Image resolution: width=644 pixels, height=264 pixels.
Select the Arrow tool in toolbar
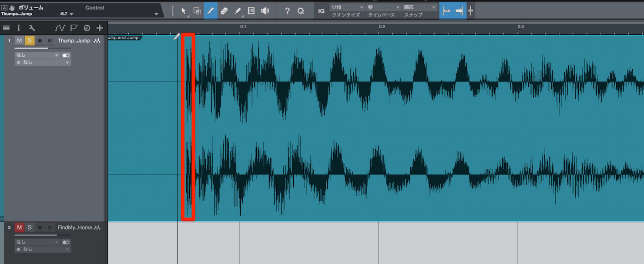coord(184,11)
